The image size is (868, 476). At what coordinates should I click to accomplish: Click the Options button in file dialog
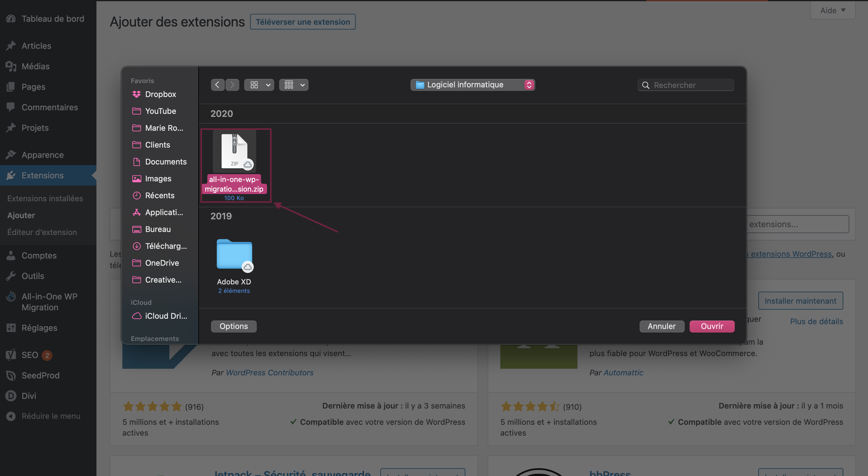[x=234, y=326]
